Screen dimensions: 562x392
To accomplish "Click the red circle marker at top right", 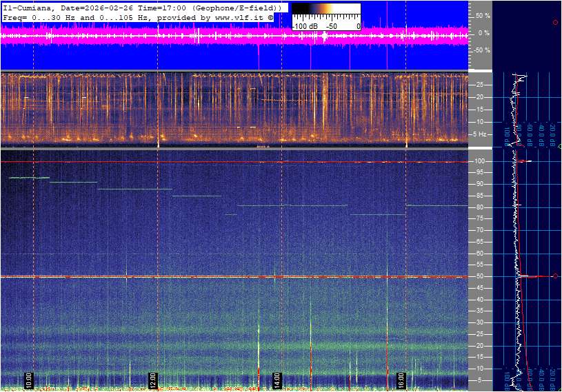I will [555, 23].
